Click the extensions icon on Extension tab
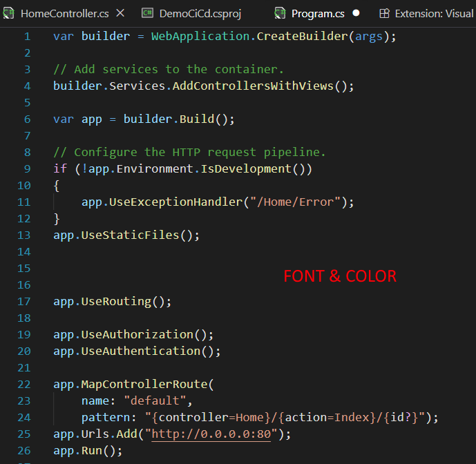476x464 pixels. [x=384, y=13]
